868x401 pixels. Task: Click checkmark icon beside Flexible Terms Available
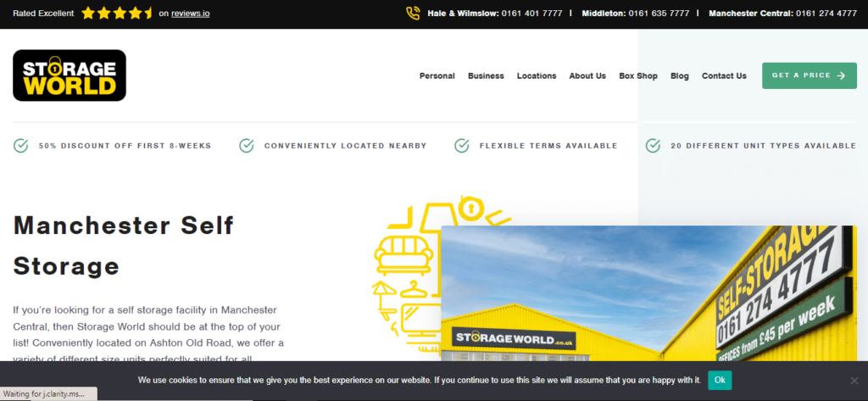click(x=462, y=146)
